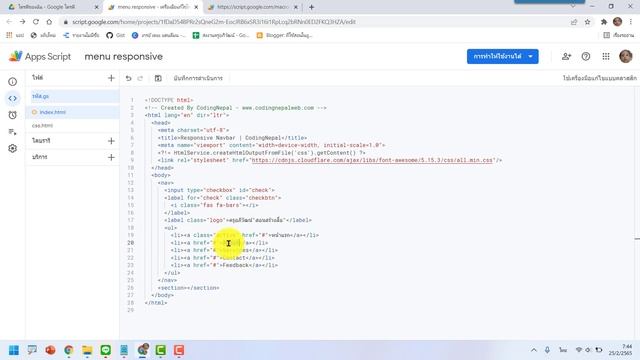Click the Redo arrow in editor toolbar

coord(140,78)
